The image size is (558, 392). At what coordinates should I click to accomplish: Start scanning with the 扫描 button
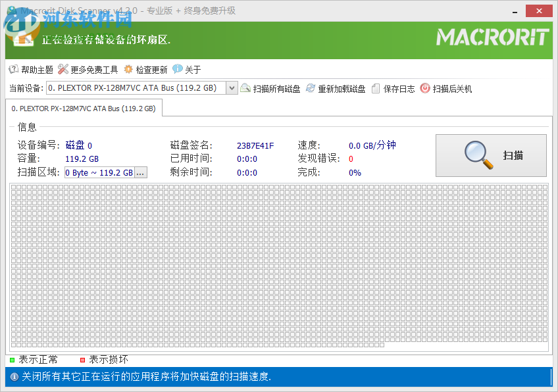tap(490, 155)
